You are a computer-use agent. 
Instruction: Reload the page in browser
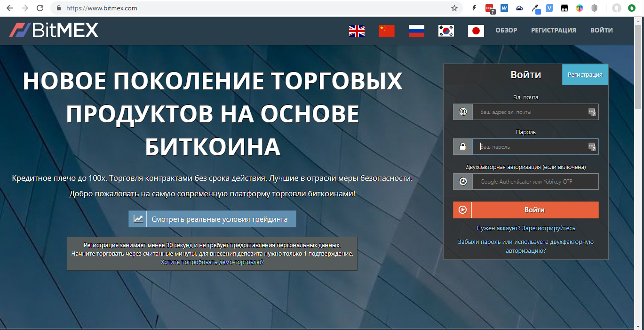[40, 8]
